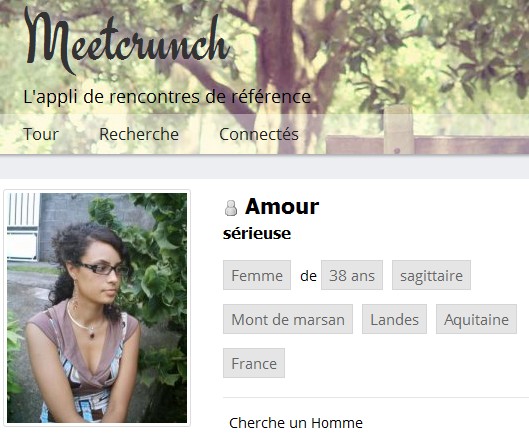Click the France country tag
Image resolution: width=529 pixels, height=446 pixels.
(x=254, y=363)
